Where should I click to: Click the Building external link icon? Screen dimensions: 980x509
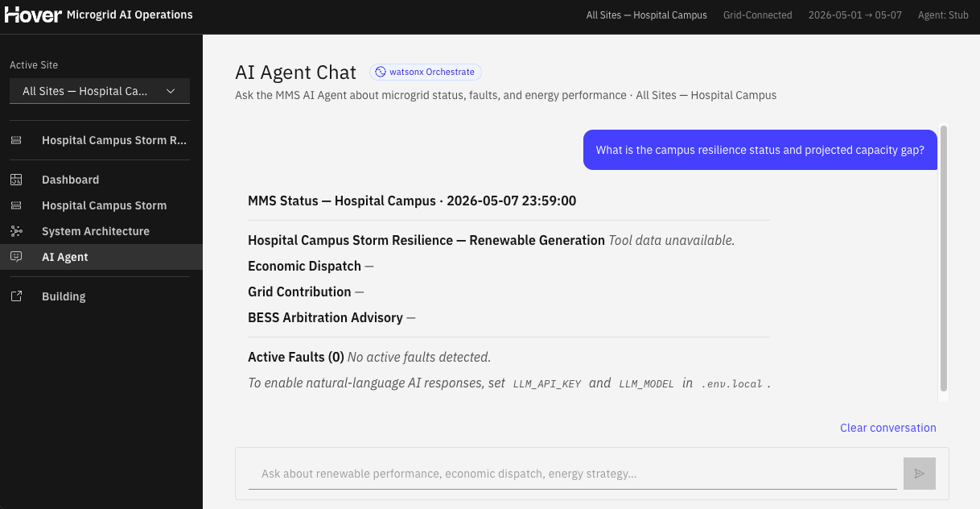tap(16, 296)
